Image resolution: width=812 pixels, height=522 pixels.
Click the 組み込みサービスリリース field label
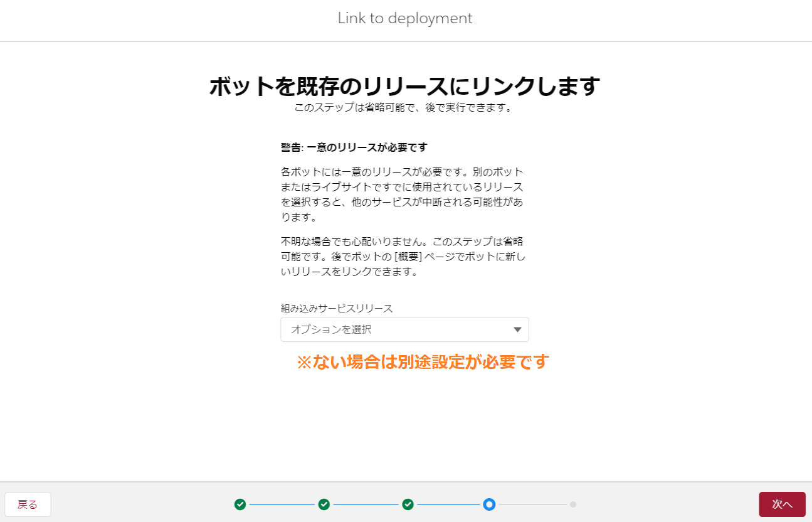[x=336, y=308]
